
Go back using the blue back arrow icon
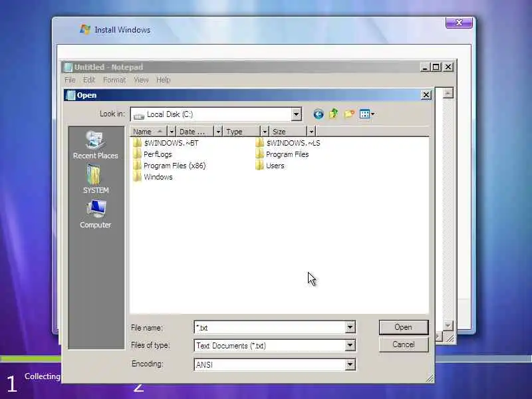(319, 114)
